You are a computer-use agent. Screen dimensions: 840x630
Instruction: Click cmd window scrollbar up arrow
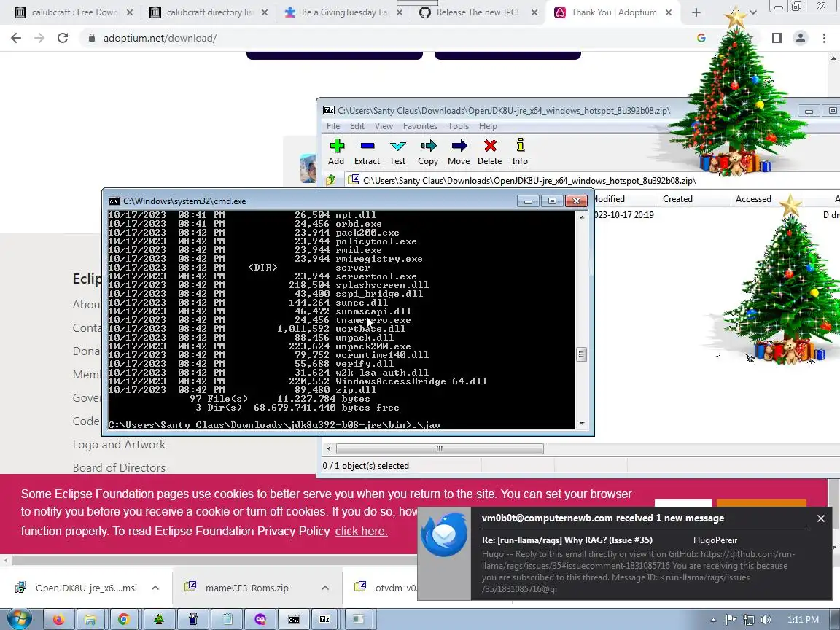582,217
